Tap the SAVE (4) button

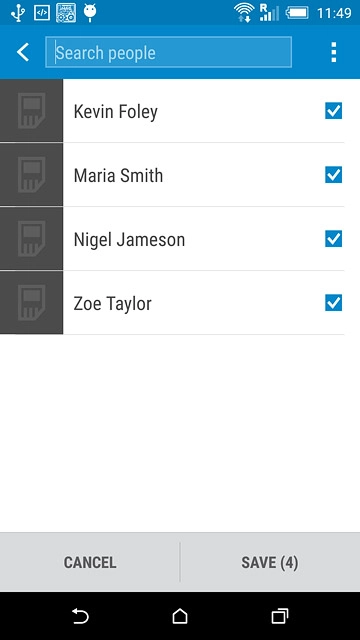pos(270,562)
